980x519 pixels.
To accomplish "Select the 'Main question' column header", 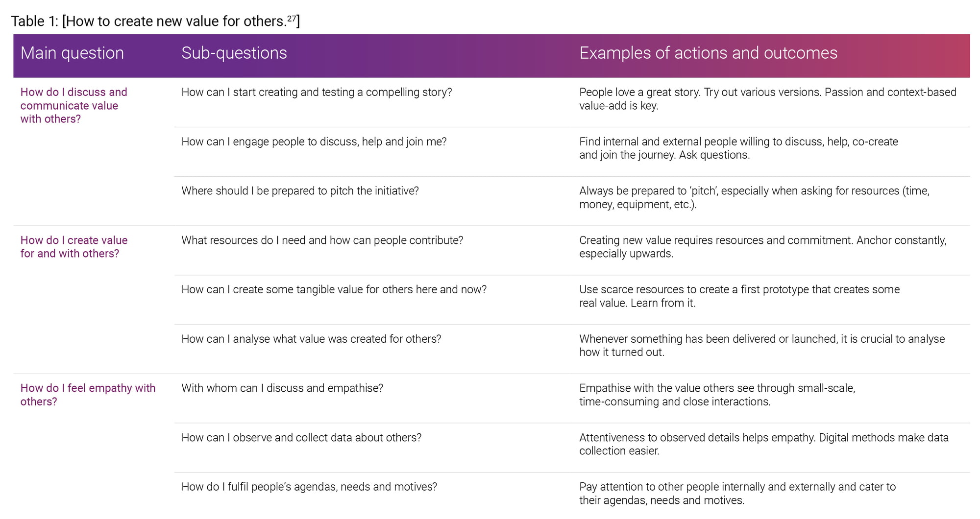I will pos(72,53).
